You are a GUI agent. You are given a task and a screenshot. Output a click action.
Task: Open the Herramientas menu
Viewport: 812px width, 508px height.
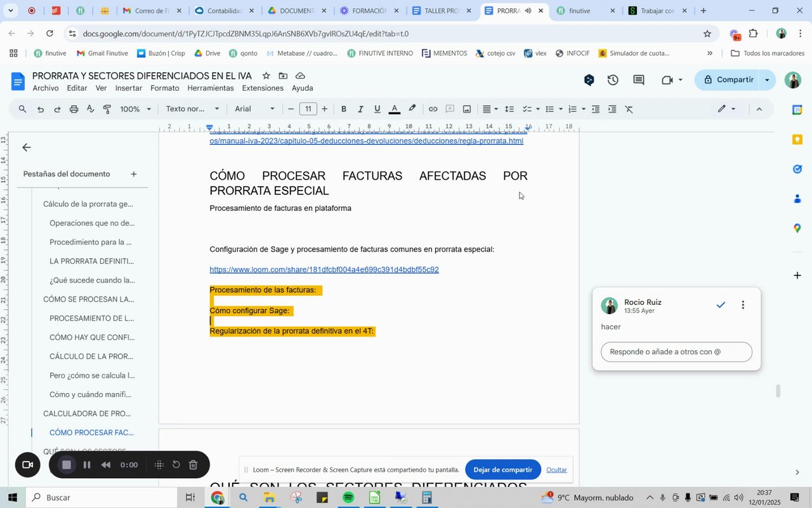(211, 88)
